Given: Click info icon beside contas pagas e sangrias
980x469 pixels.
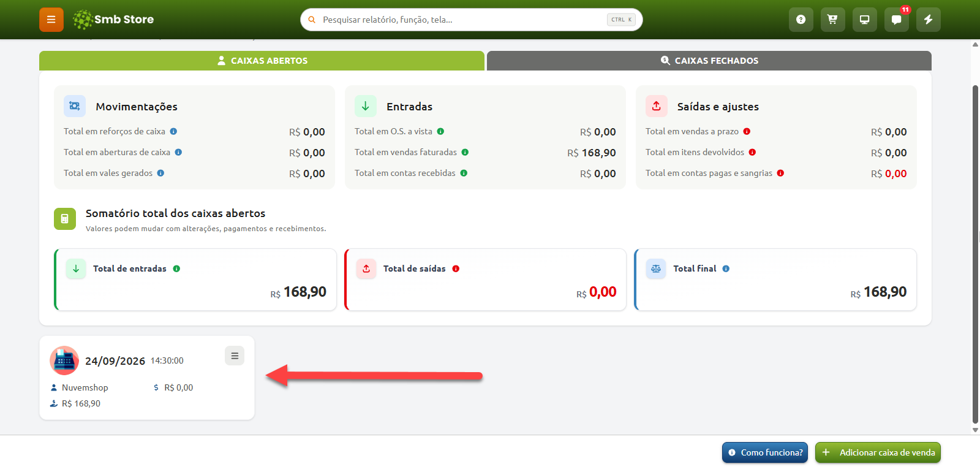Looking at the screenshot, I should pyautogui.click(x=780, y=173).
